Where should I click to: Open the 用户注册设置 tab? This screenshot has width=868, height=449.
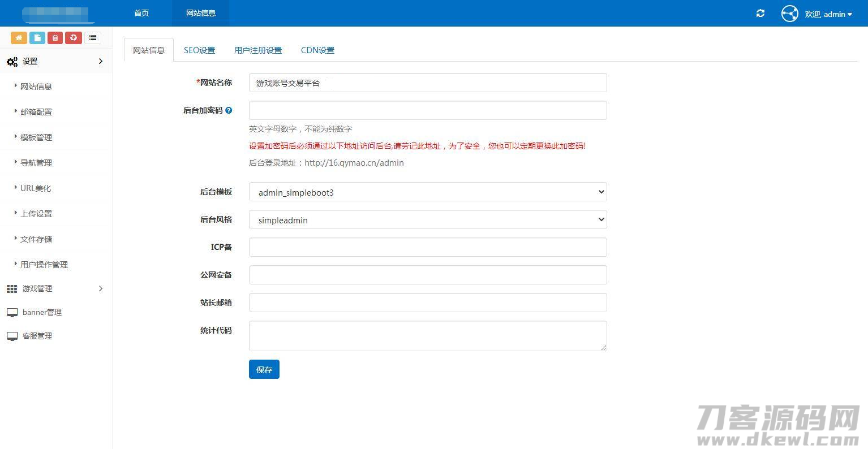click(258, 50)
